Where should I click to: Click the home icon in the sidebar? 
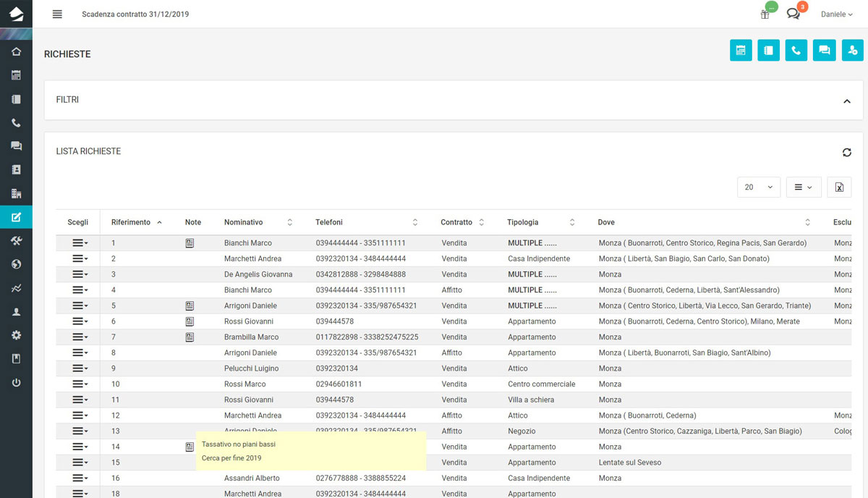coord(16,52)
